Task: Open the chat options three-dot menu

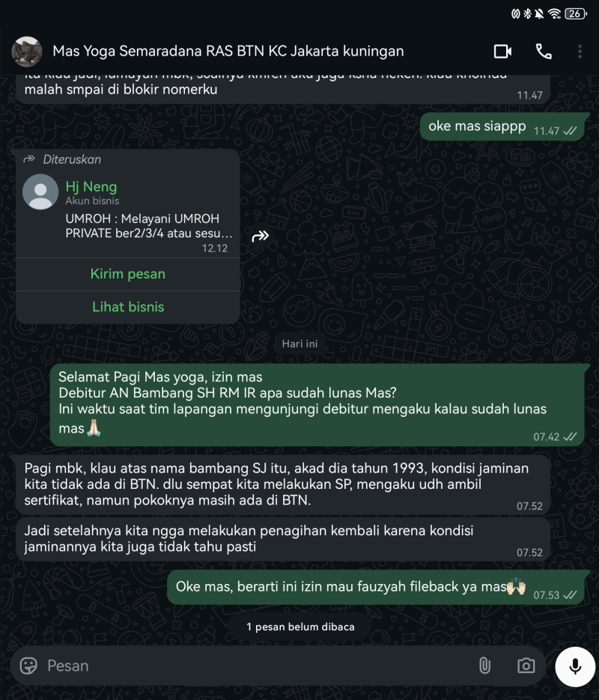Action: (x=580, y=52)
